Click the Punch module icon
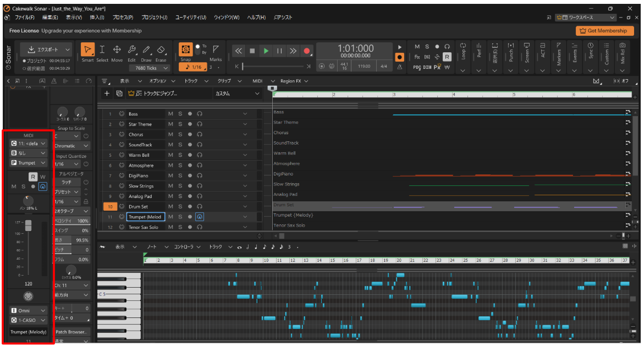The height and width of the screenshot is (346, 644). pos(510,46)
